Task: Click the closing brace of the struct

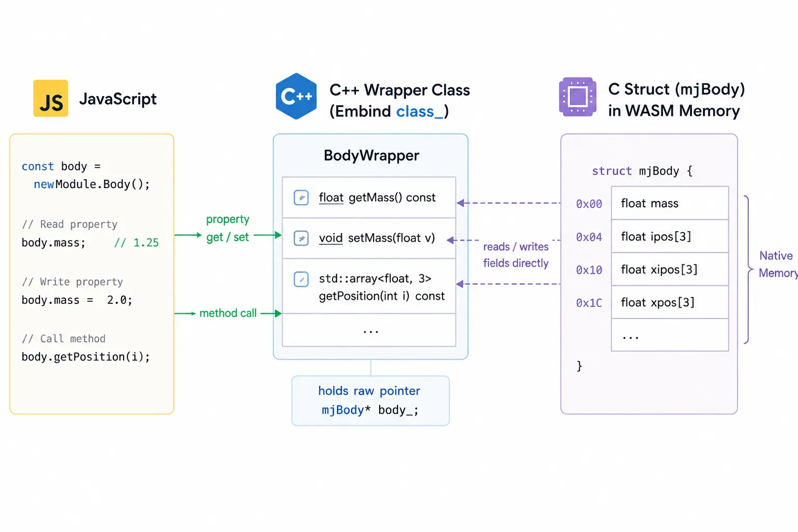Action: [x=579, y=366]
